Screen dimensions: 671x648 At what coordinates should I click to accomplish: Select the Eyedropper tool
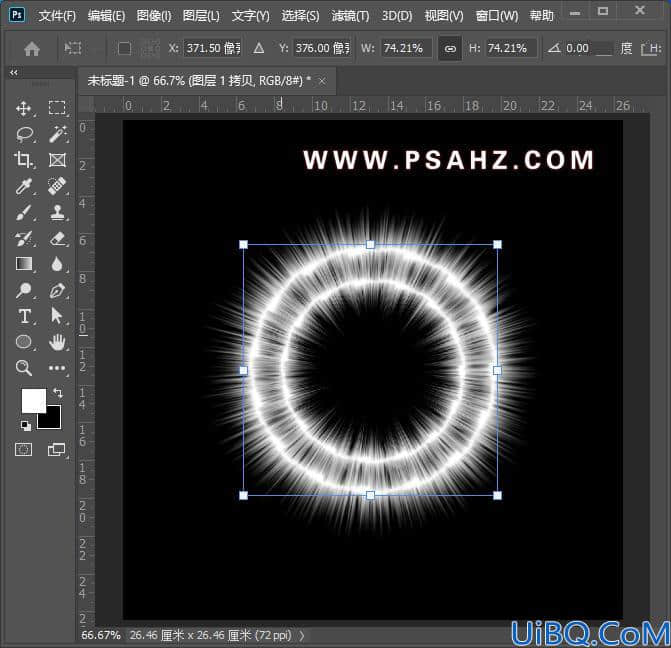[x=24, y=186]
